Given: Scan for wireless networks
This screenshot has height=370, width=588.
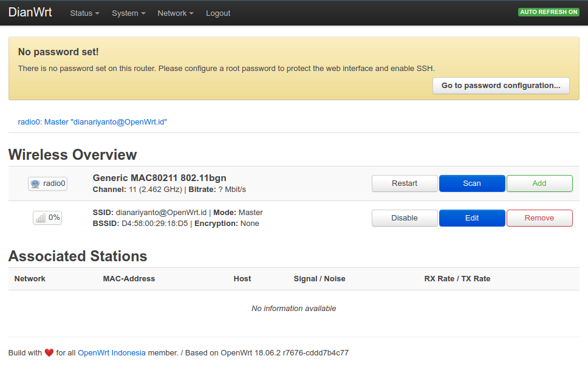Looking at the screenshot, I should 472,183.
